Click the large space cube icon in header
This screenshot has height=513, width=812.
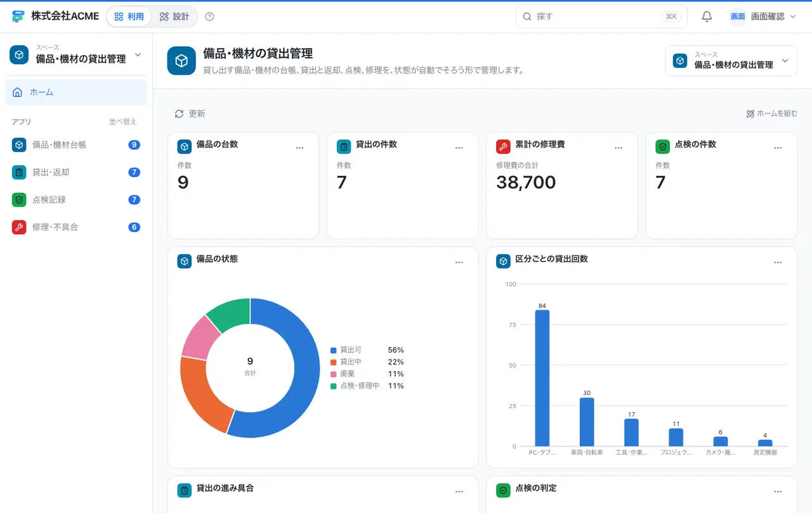[181, 61]
